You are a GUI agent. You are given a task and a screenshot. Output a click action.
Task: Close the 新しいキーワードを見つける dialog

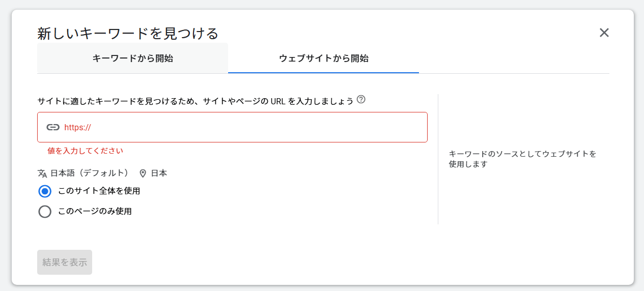coord(604,33)
